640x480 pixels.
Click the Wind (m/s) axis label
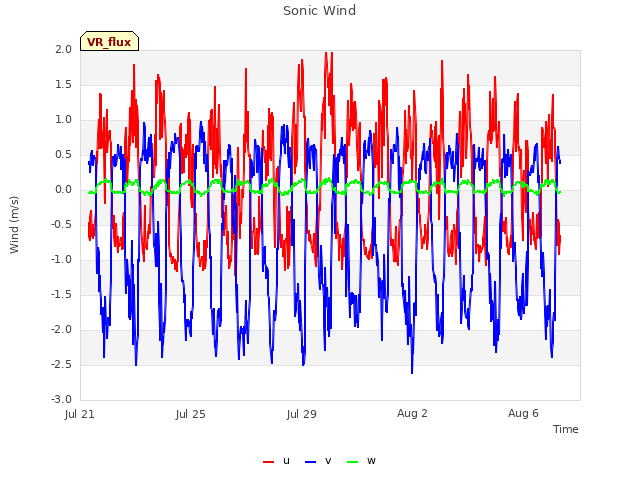[14, 225]
